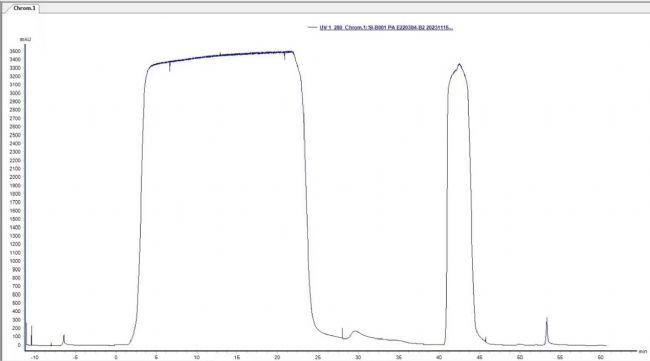This screenshot has width=650, height=361.
Task: Click the small bump near 30 min
Action: [355, 332]
